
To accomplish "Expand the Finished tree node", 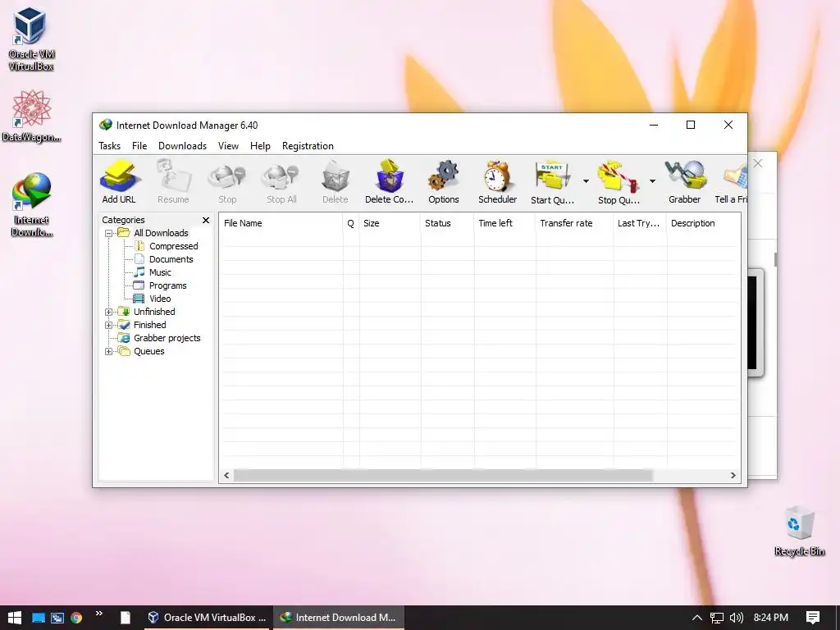I will (x=109, y=325).
